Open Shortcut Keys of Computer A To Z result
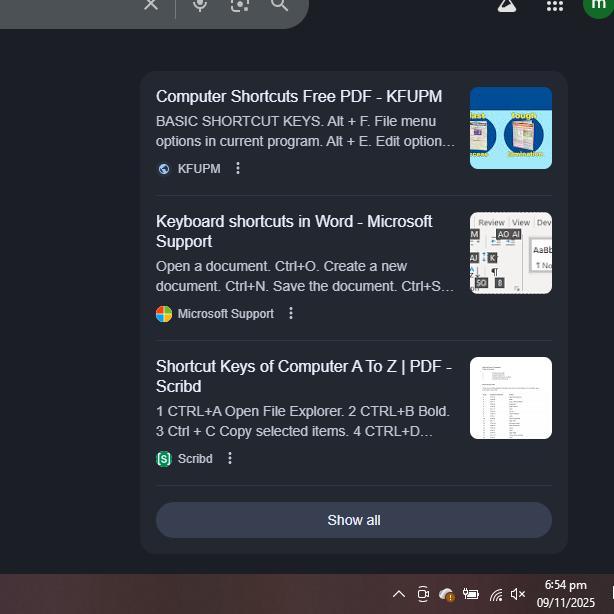The image size is (614, 614). [304, 376]
